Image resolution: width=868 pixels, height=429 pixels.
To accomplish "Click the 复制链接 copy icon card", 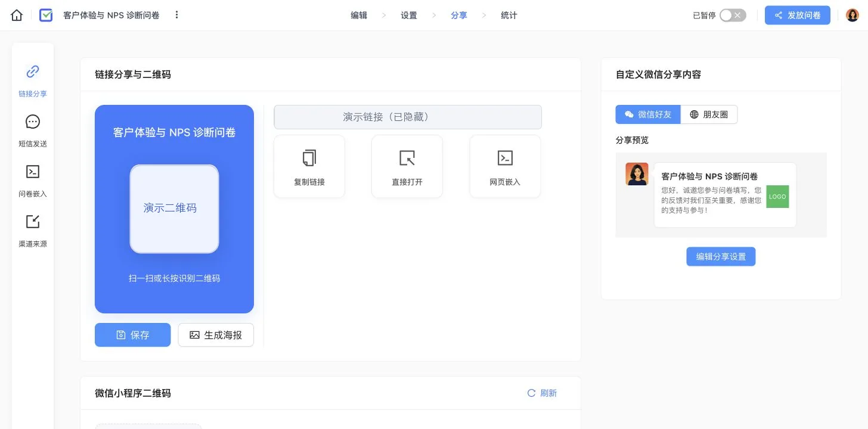I will click(x=309, y=166).
